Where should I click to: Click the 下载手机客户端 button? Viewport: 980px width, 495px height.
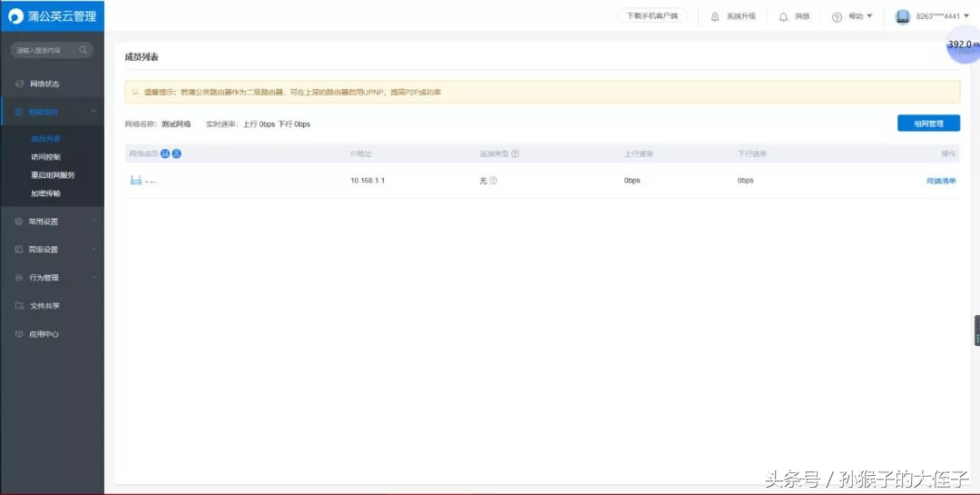(652, 16)
